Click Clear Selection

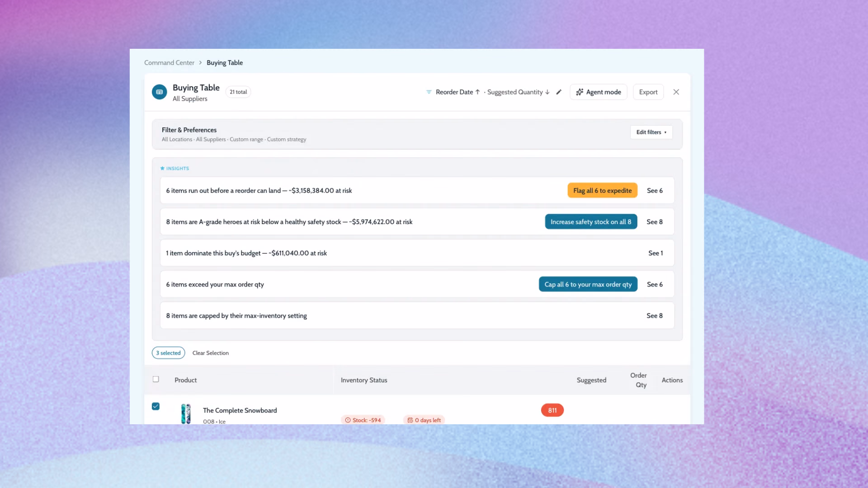click(x=211, y=353)
